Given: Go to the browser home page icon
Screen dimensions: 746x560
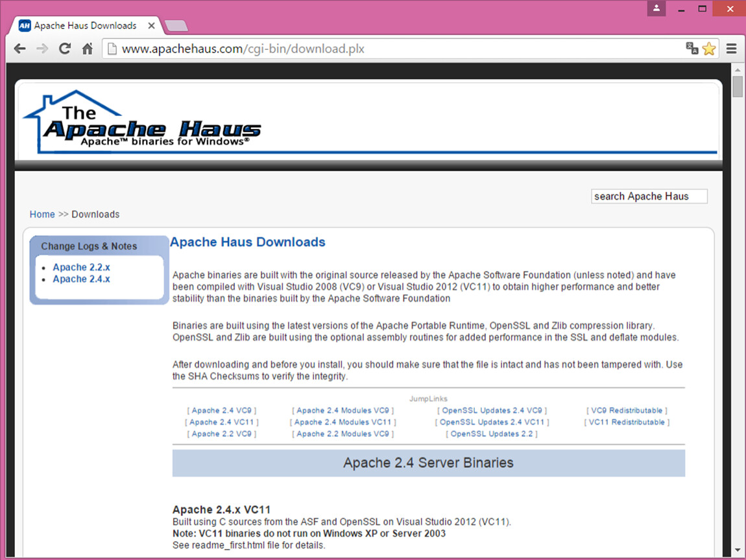Looking at the screenshot, I should (x=87, y=49).
